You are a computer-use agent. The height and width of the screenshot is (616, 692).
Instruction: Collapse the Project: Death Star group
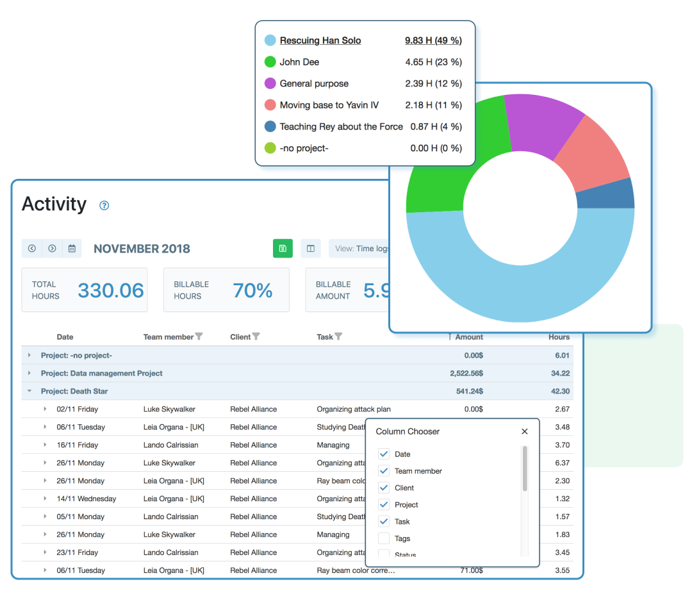(x=29, y=391)
